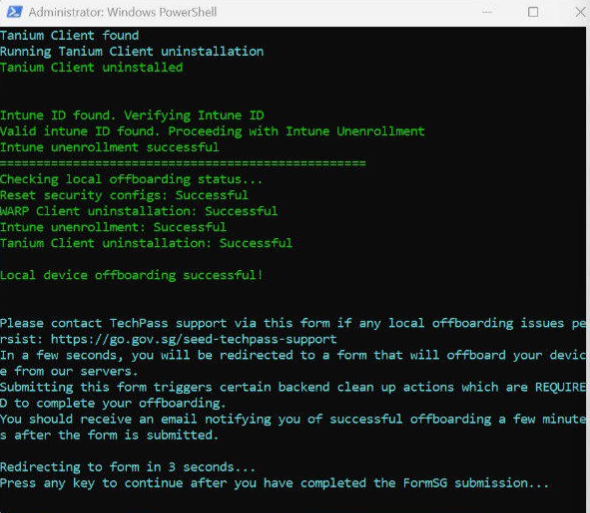Click 'Valid intune ID found' output line
Viewport: 590px width, 513px height.
(212, 131)
